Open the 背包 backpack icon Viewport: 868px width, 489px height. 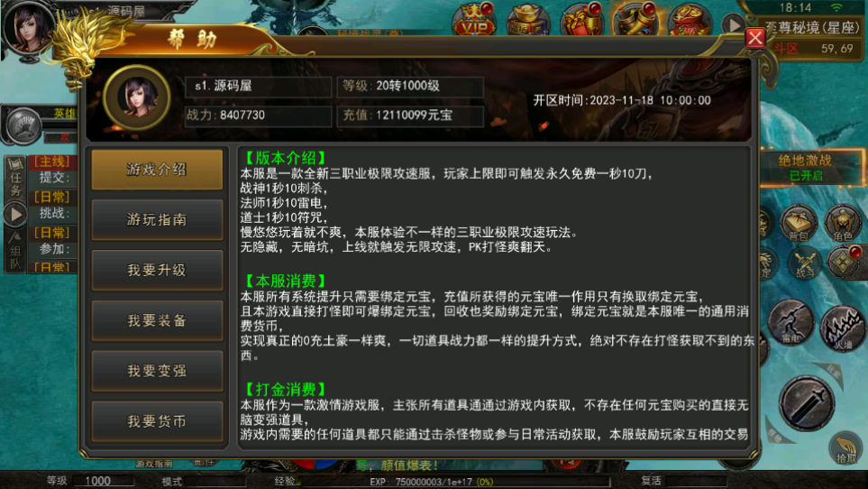[799, 223]
